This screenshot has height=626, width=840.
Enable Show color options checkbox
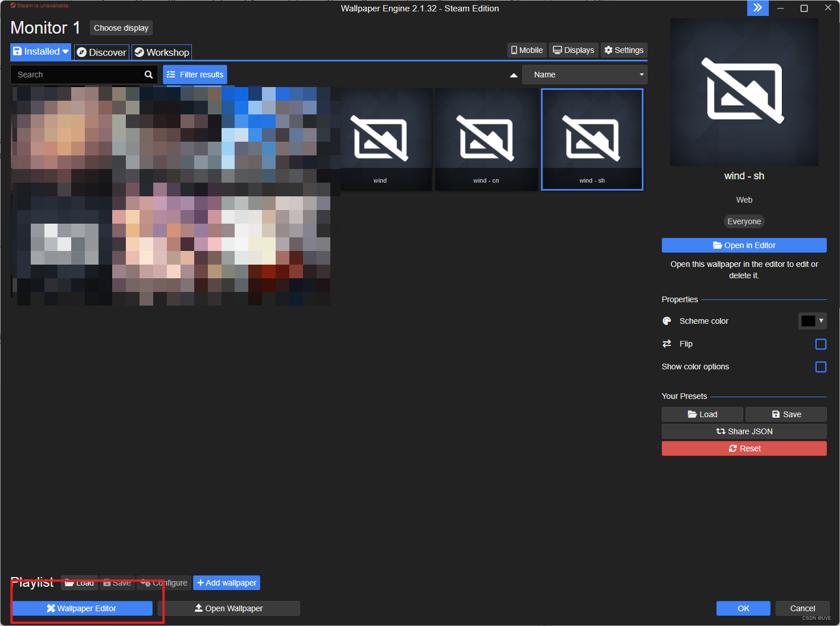(x=821, y=366)
